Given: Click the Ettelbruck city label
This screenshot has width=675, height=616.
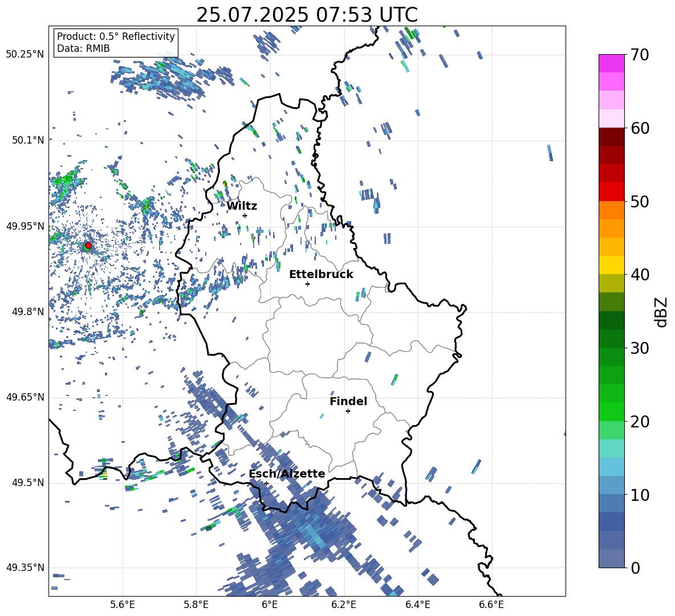Looking at the screenshot, I should (321, 275).
